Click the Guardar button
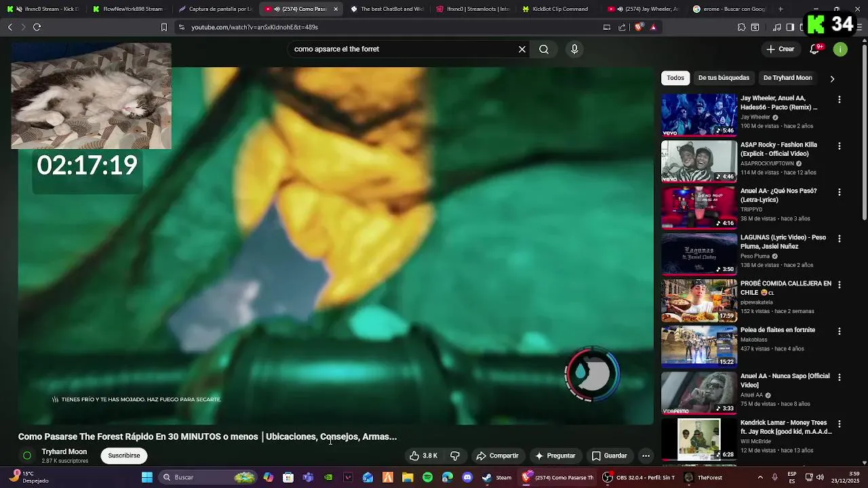The image size is (868, 488). point(609,455)
